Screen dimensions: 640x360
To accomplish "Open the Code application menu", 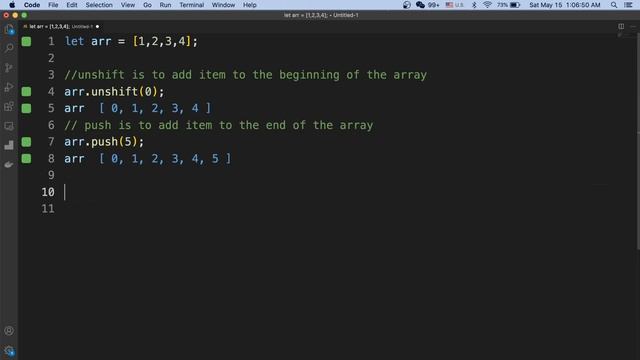I will tap(32, 5).
